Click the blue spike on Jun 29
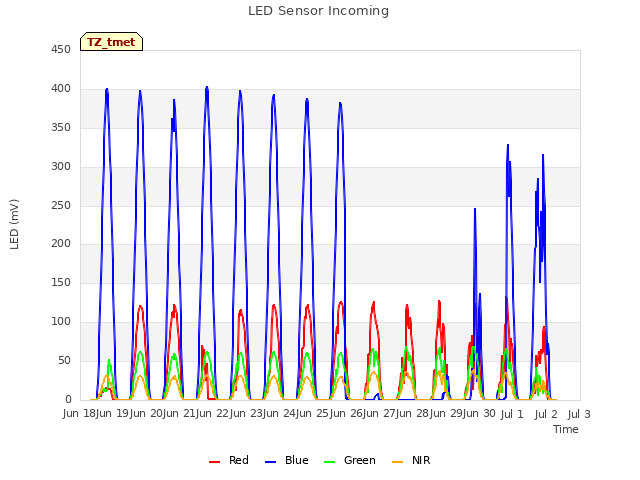The width and height of the screenshot is (640, 480). 475,209
